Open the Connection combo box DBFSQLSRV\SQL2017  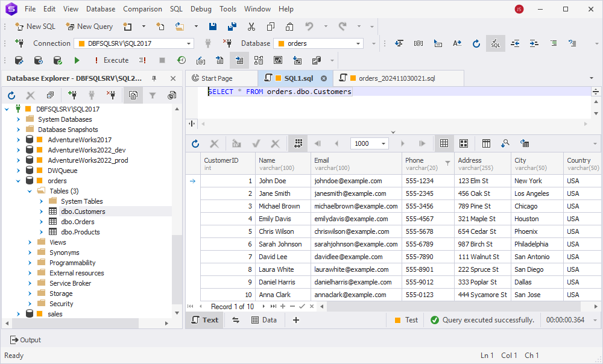pos(134,43)
